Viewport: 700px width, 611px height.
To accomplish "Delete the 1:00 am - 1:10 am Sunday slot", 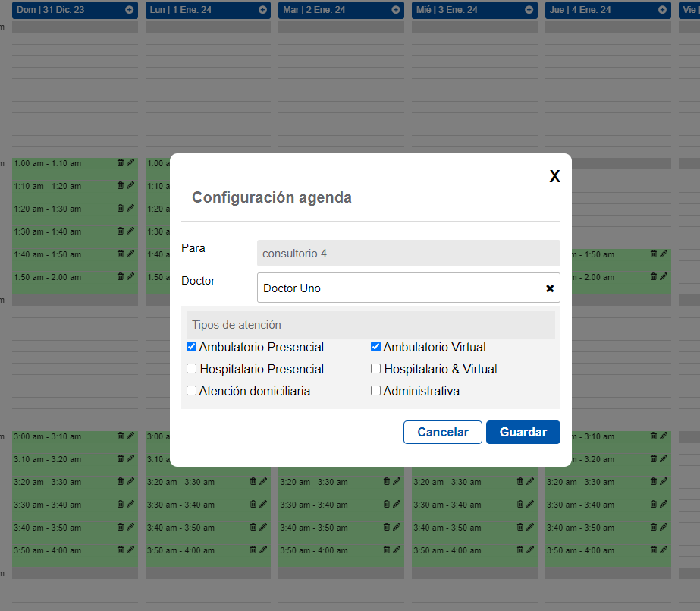I will 119,162.
